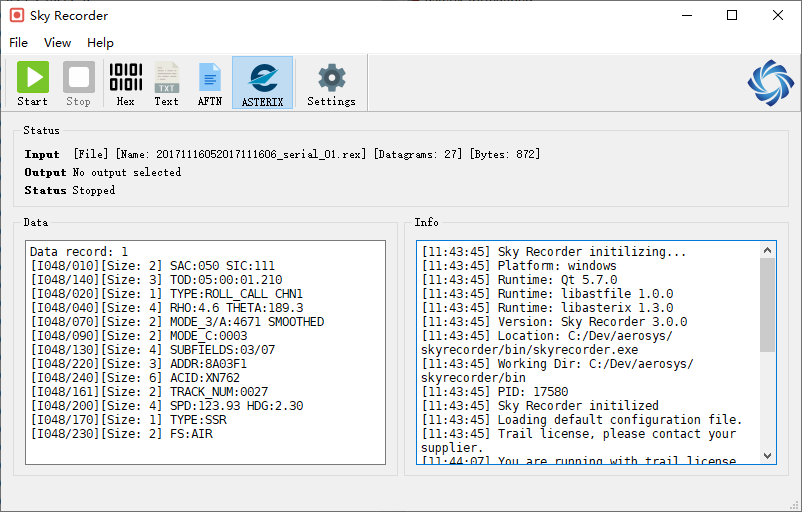Minimize the Sky Recorder window
The width and height of the screenshot is (802, 512).
pyautogui.click(x=687, y=15)
